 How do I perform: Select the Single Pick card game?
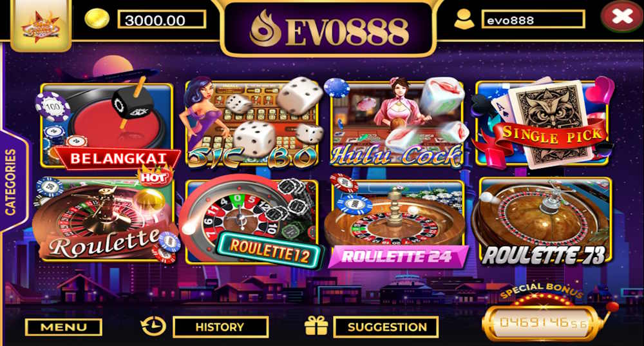(542, 123)
